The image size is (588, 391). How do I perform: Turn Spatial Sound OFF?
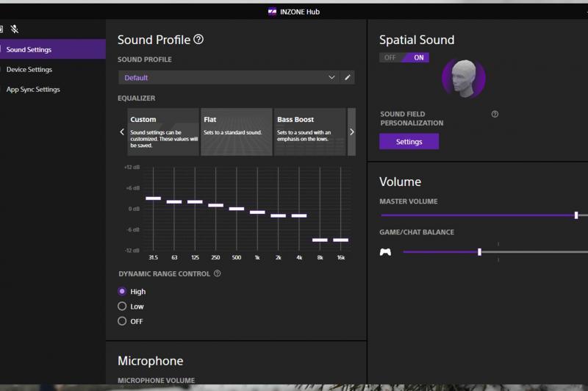coord(390,58)
